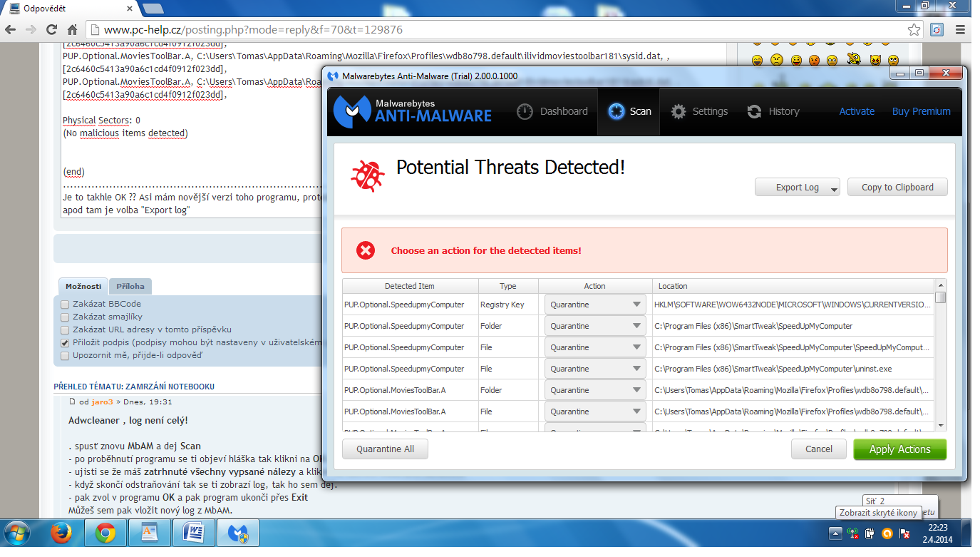This screenshot has width=980, height=557.
Task: Reload the page in Chrome
Action: [x=51, y=30]
